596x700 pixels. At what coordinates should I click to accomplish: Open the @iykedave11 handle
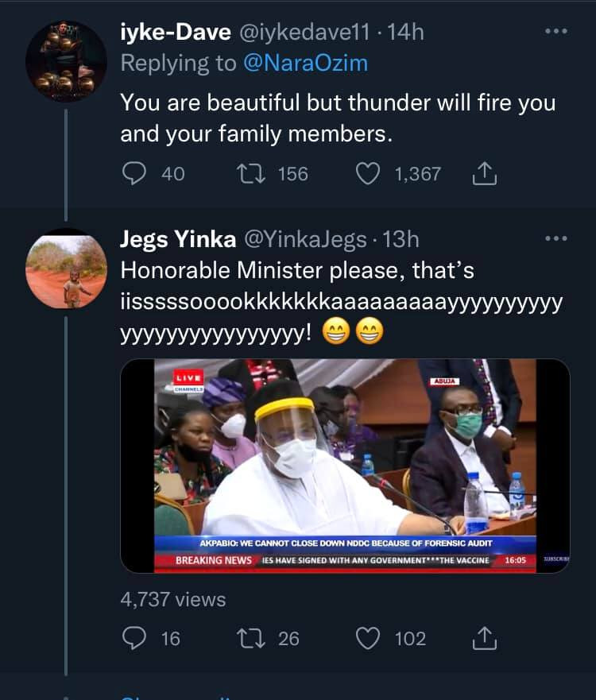click(x=305, y=32)
